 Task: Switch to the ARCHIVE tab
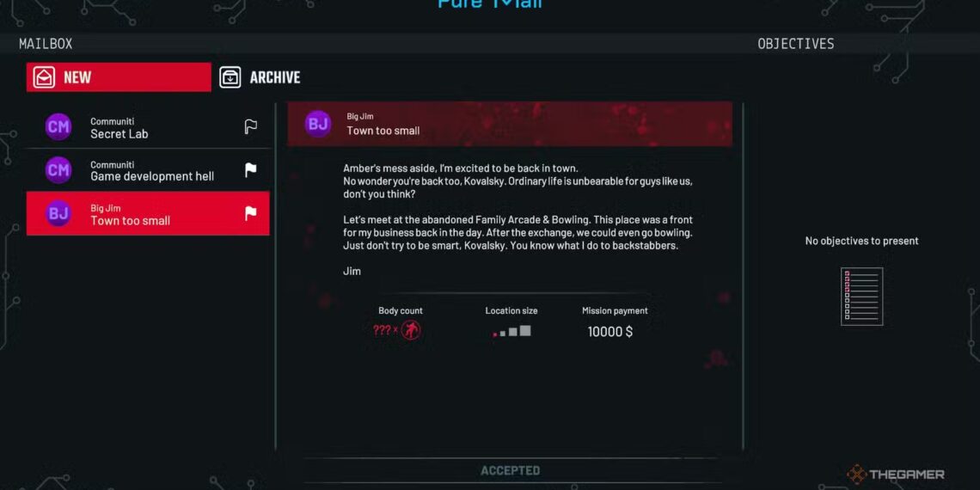pyautogui.click(x=260, y=77)
